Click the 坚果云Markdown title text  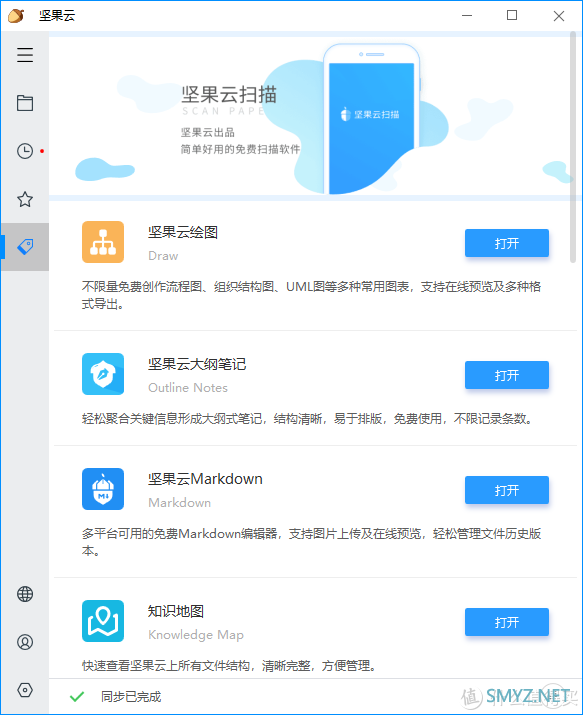[x=205, y=479]
